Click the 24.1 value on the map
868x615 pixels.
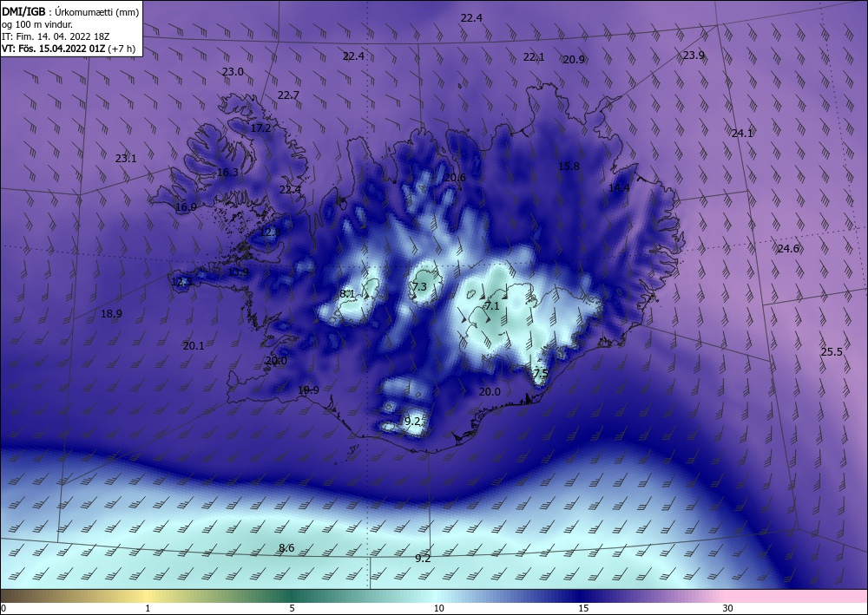(742, 133)
